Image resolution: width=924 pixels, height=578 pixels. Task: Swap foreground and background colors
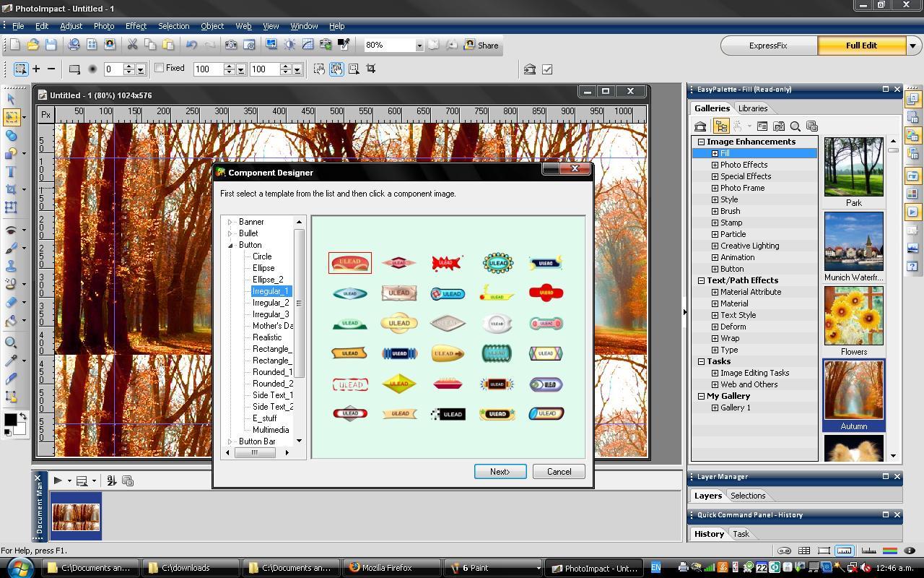point(23,416)
